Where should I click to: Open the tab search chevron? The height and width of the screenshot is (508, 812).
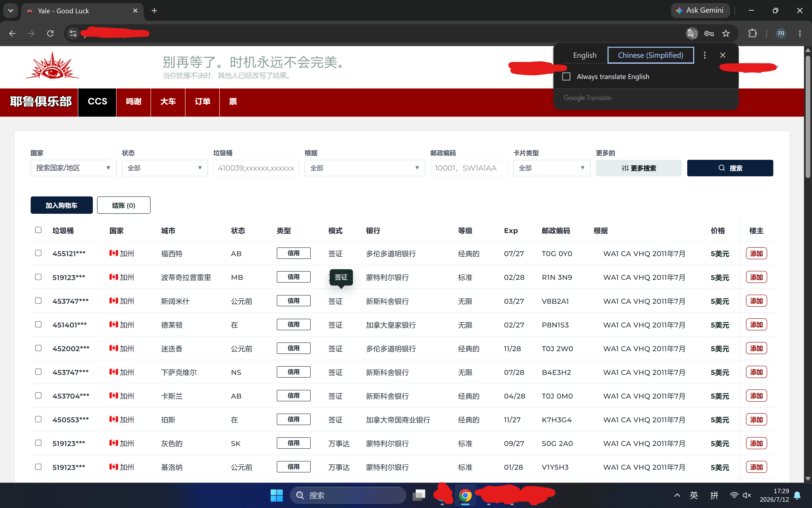pyautogui.click(x=11, y=11)
